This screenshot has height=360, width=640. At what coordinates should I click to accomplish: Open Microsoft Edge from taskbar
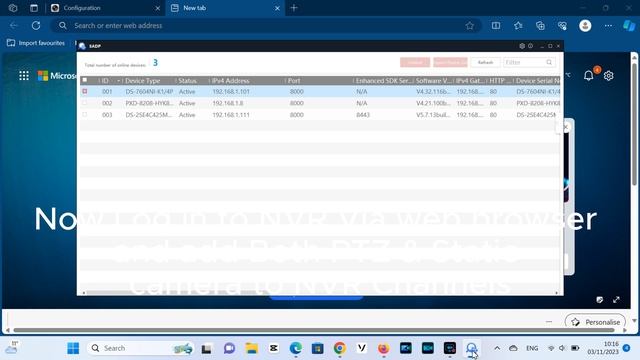[x=296, y=348]
